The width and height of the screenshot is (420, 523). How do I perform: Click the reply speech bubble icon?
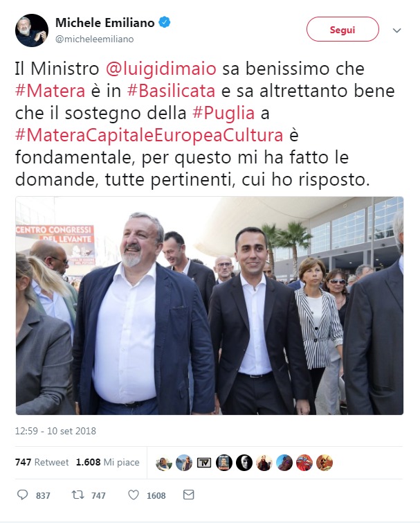(x=22, y=495)
